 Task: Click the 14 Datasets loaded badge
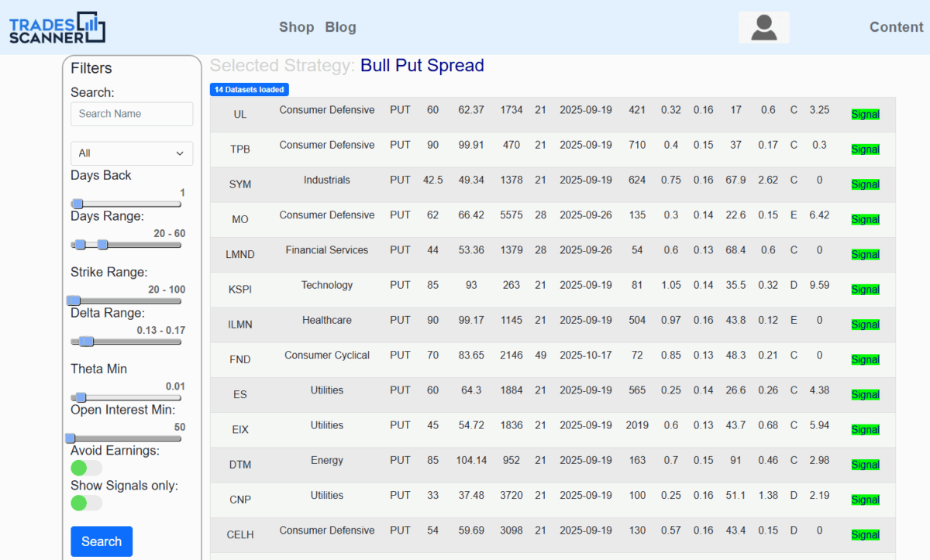click(x=250, y=90)
